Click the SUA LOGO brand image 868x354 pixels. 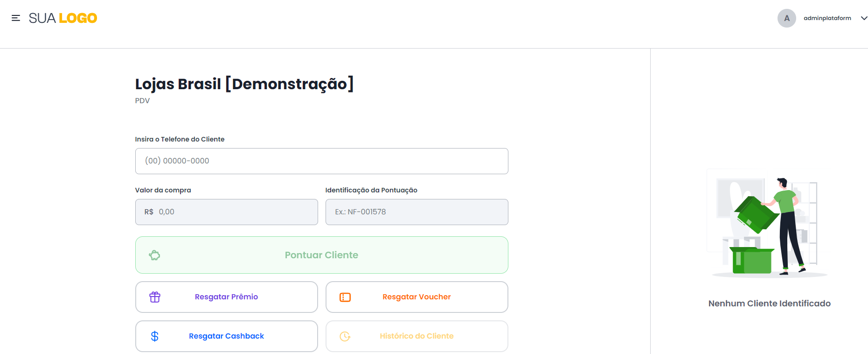point(63,18)
